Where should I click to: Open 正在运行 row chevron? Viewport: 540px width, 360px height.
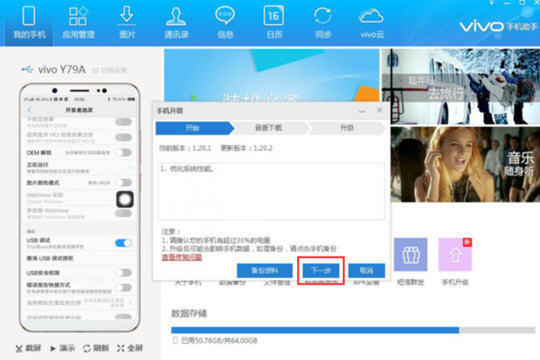click(x=131, y=167)
